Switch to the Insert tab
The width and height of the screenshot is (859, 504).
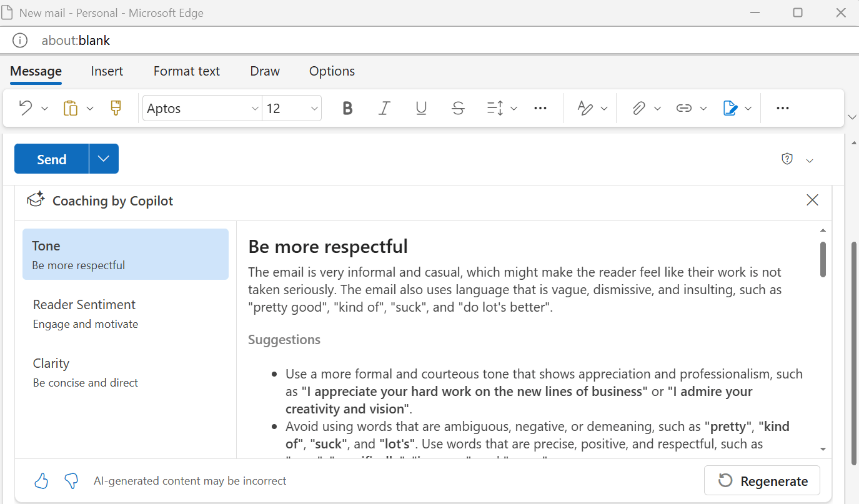tap(107, 71)
